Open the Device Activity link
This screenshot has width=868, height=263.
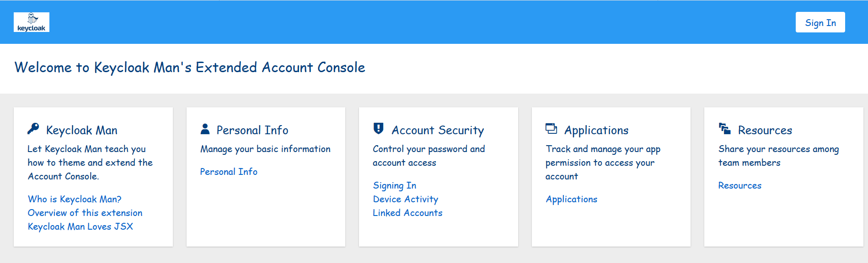tap(405, 199)
